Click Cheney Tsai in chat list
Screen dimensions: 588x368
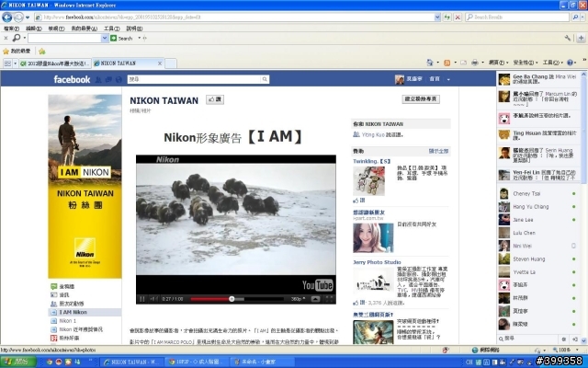point(526,194)
